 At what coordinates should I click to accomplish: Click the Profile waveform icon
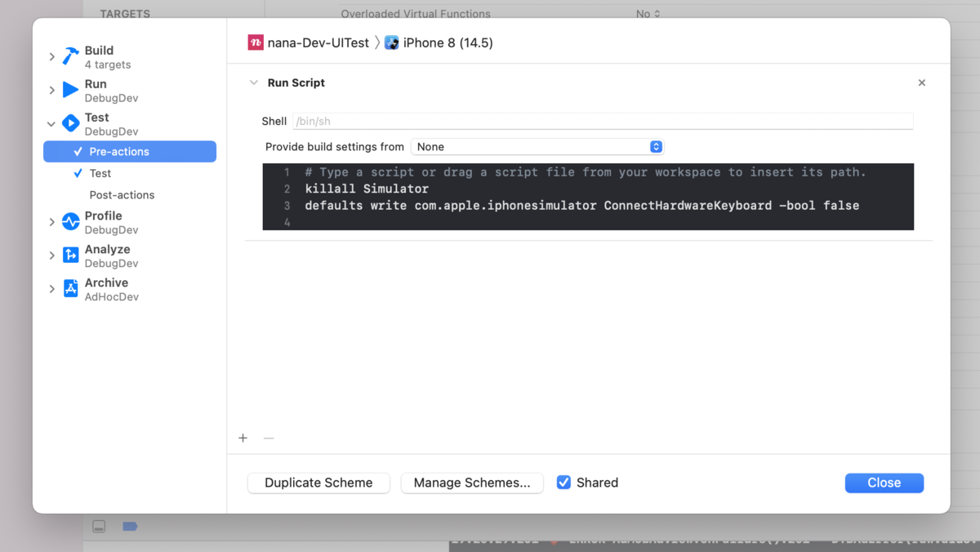[x=71, y=222]
